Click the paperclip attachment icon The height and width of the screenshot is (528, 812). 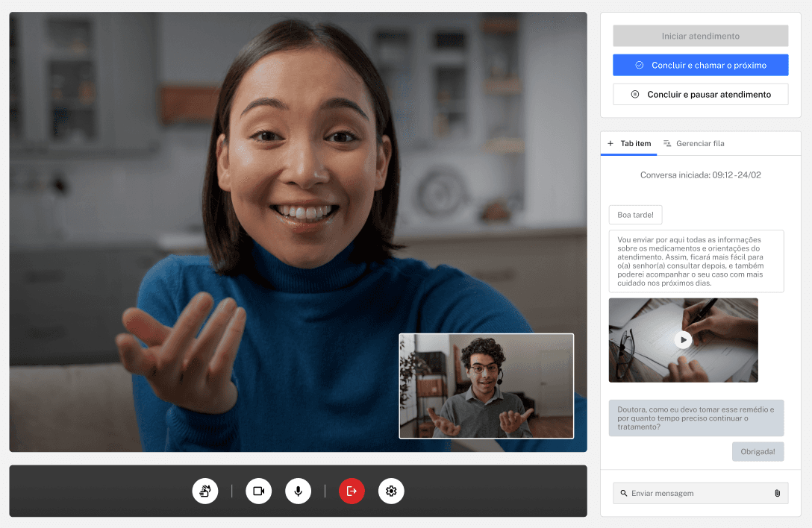point(778,493)
